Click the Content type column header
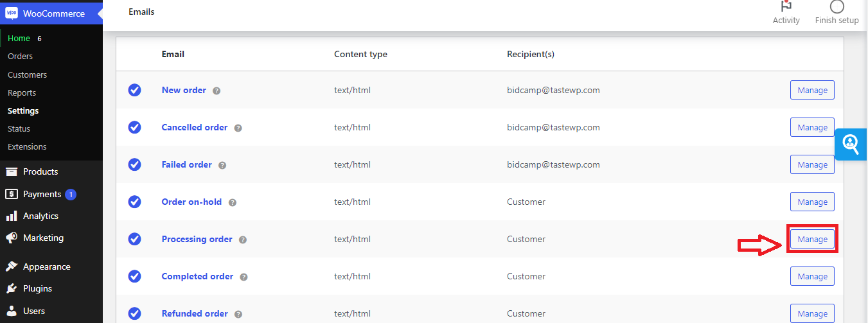This screenshot has width=868, height=323. tap(360, 54)
